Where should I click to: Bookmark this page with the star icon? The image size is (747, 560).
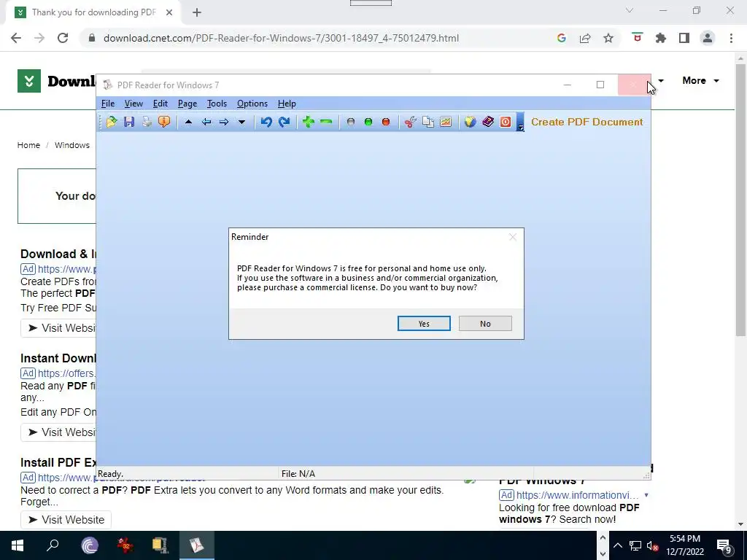click(x=608, y=38)
